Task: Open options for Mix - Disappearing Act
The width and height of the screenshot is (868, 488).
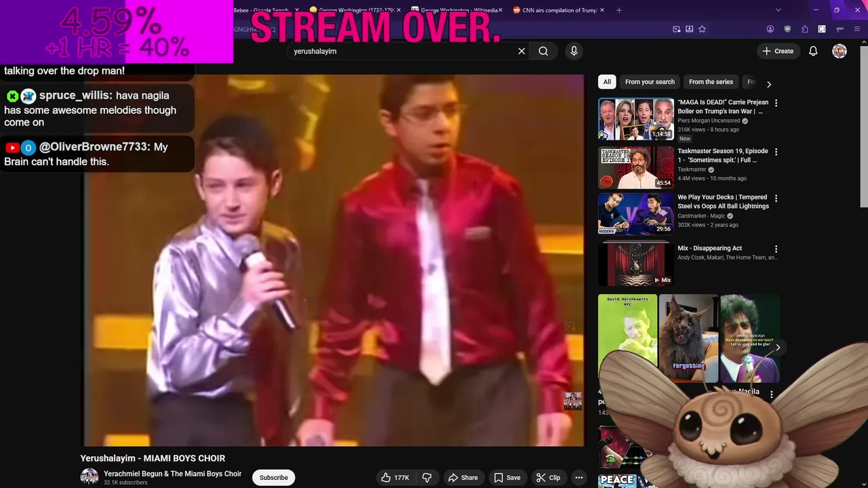Action: (x=776, y=249)
